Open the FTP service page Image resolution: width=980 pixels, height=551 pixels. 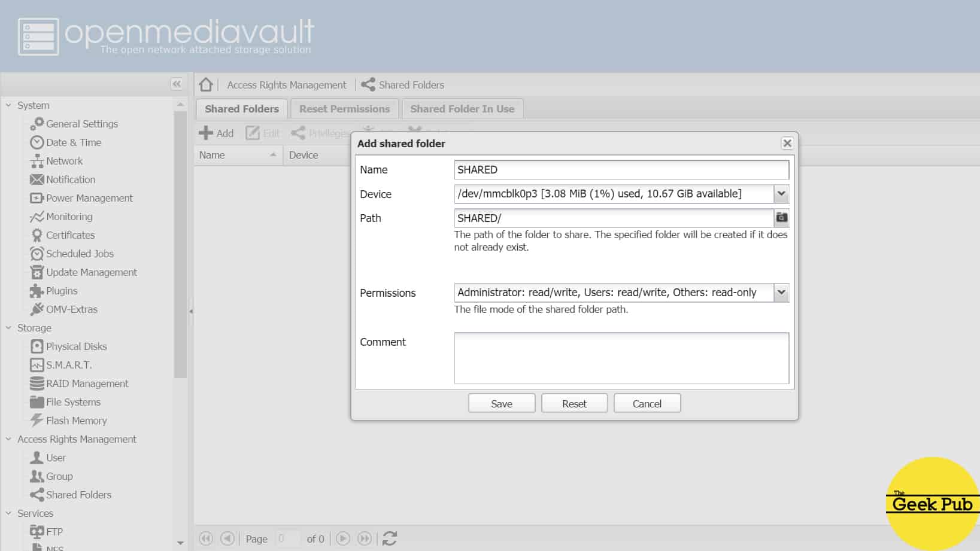47,532
